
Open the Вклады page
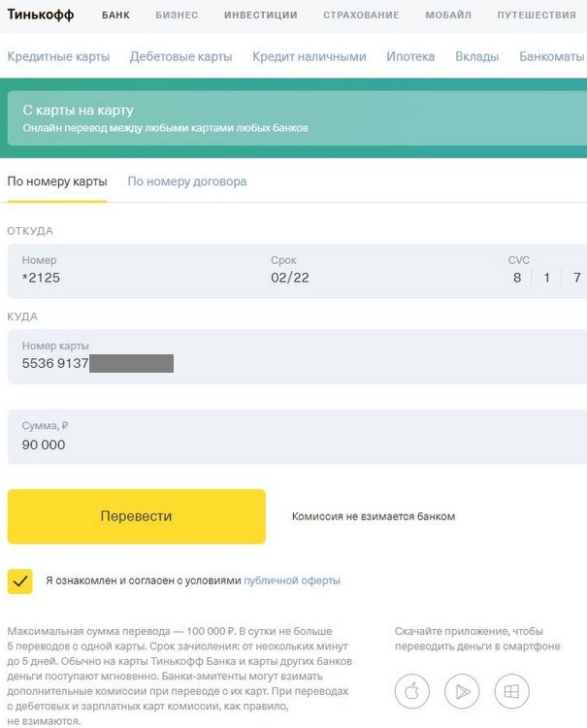point(476,56)
